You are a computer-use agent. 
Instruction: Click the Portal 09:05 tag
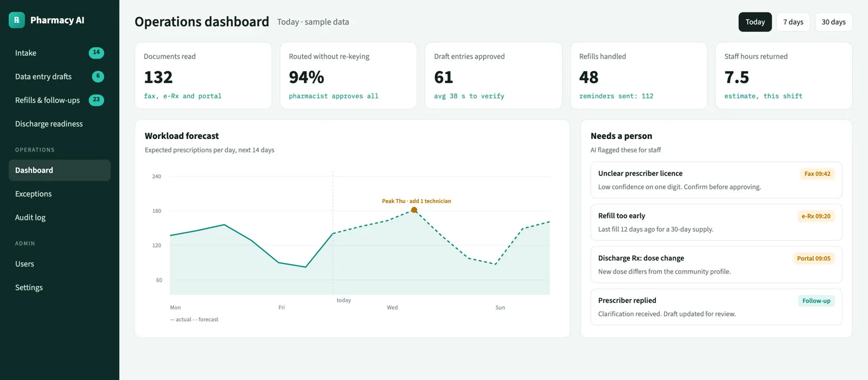tap(813, 258)
